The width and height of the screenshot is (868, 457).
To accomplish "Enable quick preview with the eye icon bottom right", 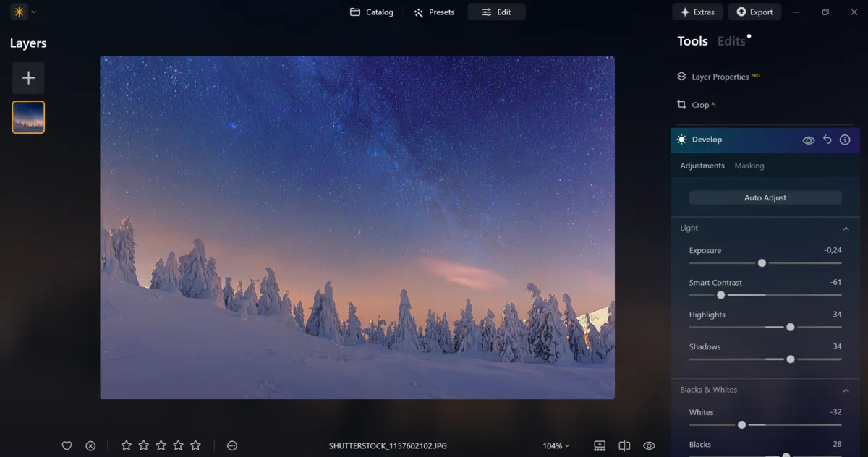I will pyautogui.click(x=648, y=445).
